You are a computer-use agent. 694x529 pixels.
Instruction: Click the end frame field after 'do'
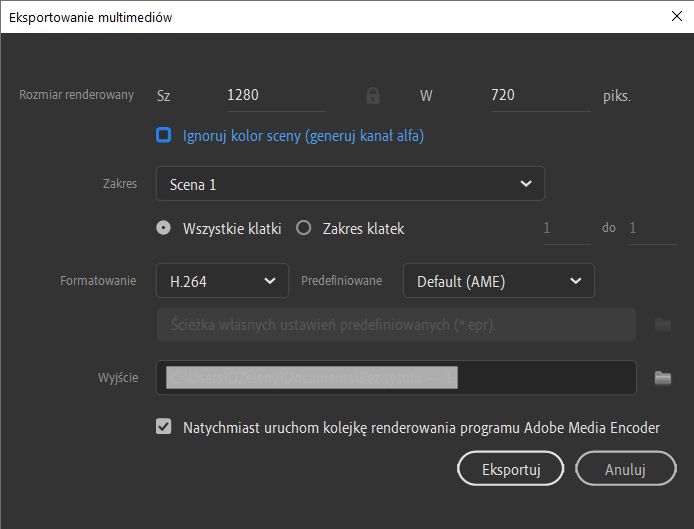point(652,228)
